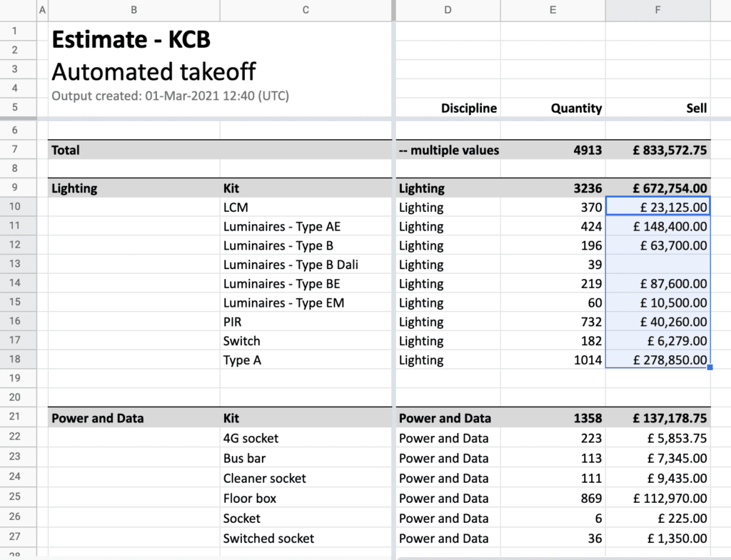Screen dimensions: 731x560
Task: Click the selection fill handle below F18
Action: tap(710, 367)
